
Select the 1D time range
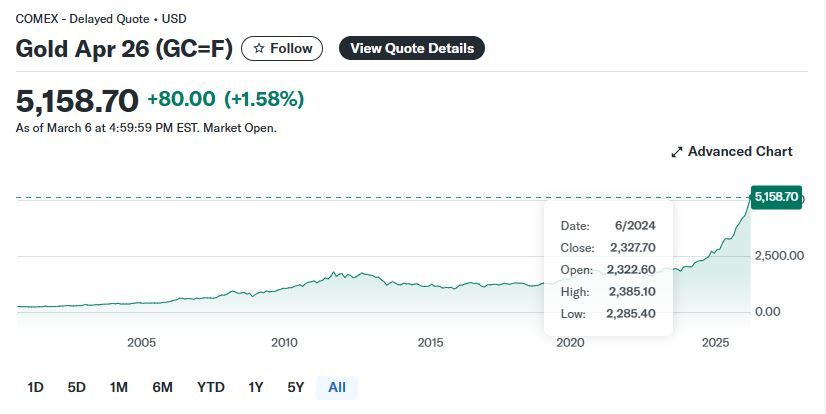click(35, 387)
